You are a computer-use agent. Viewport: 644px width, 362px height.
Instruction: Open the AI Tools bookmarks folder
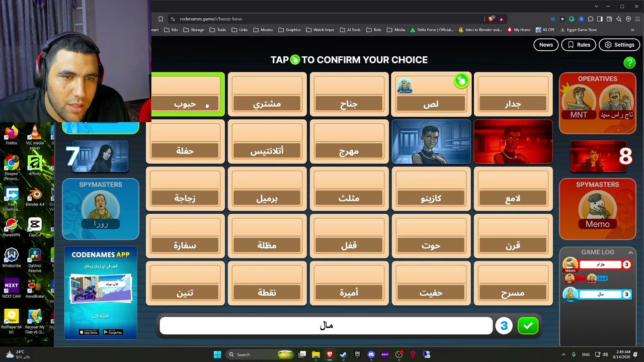coord(350,30)
